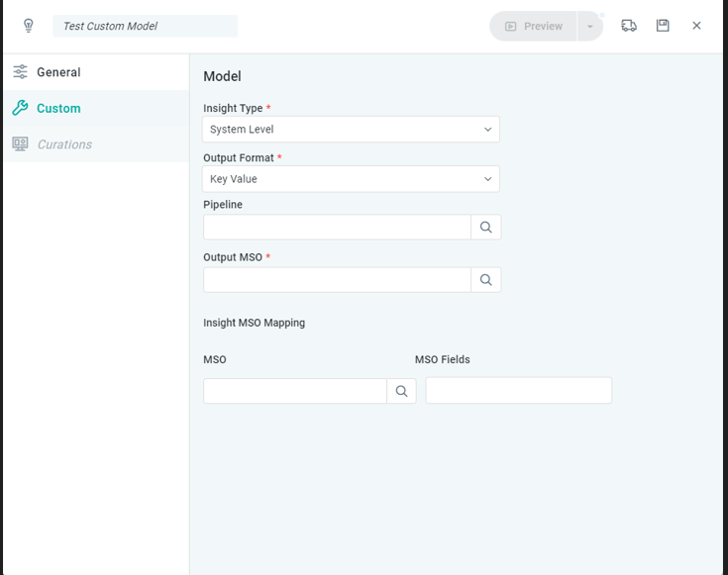Close the custom model editor

[x=697, y=26]
